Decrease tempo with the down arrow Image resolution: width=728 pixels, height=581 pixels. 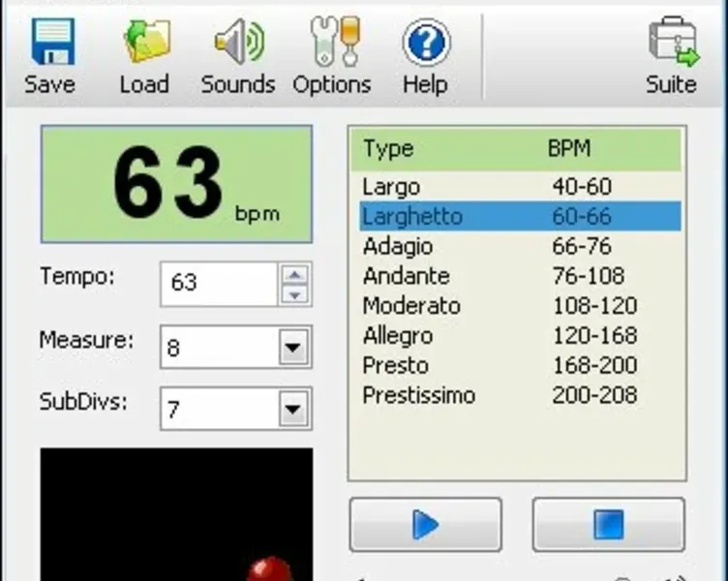(x=295, y=294)
